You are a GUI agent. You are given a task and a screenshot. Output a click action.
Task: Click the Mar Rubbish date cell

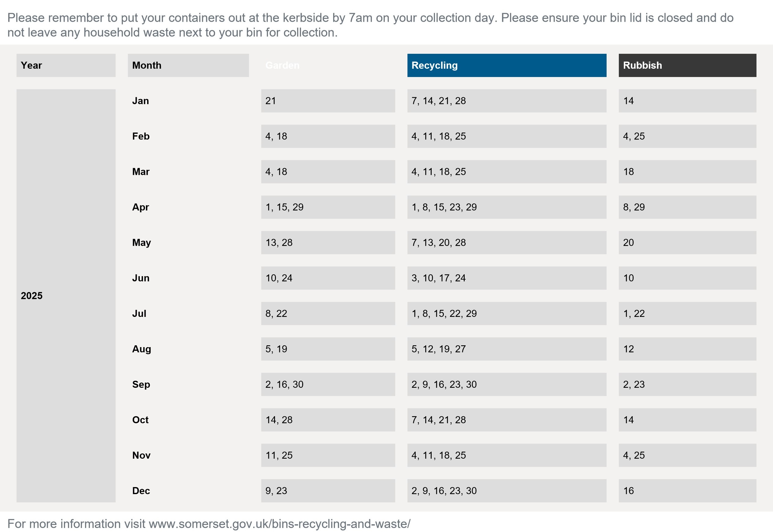pos(687,172)
